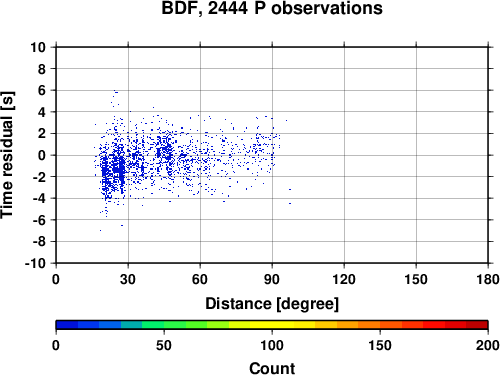Select the 'Distance [degree]' axis label

click(272, 304)
